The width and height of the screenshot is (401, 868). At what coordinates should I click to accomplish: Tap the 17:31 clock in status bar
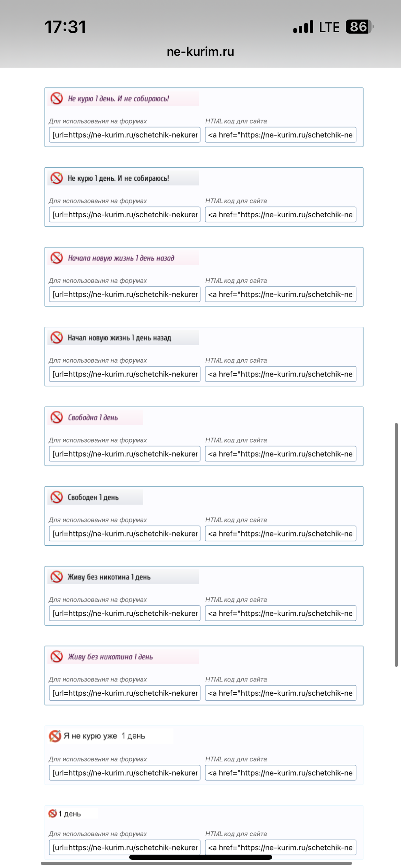[x=65, y=27]
